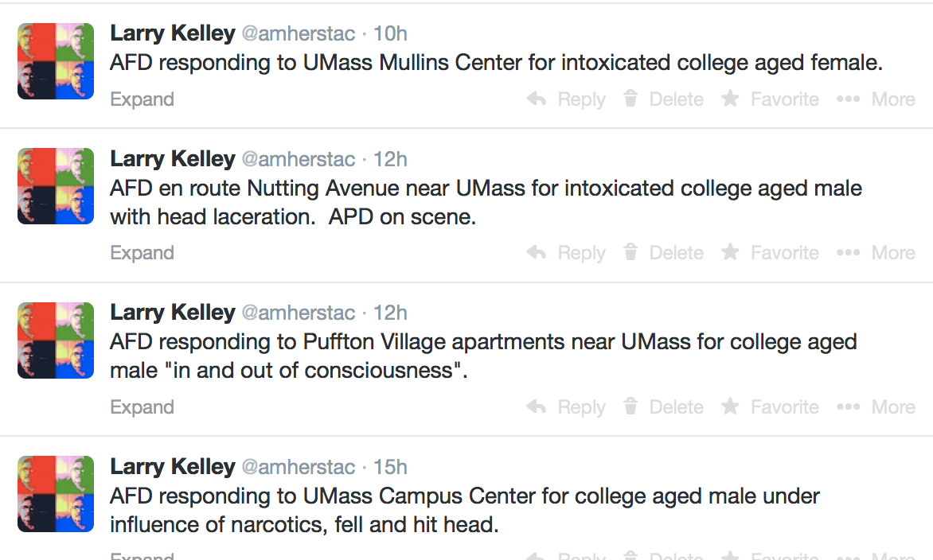This screenshot has width=933, height=560.
Task: Open Larry Kelley profile from Mullins Center tweet
Action: coord(172,33)
